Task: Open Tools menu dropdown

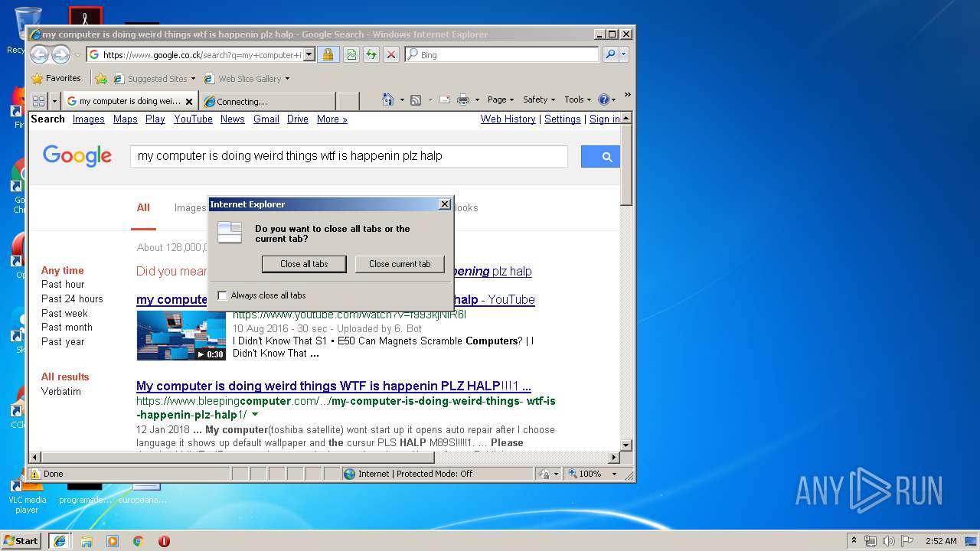Action: pos(578,99)
